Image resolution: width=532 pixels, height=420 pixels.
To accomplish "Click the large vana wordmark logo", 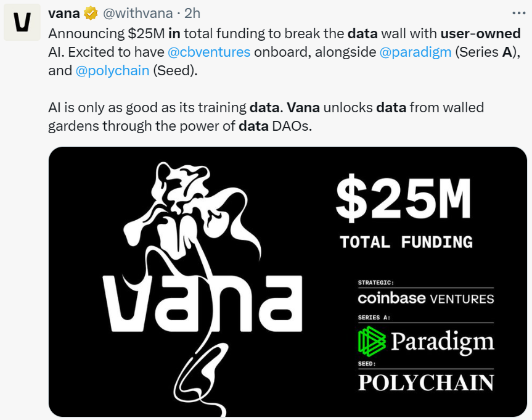I will tap(201, 303).
